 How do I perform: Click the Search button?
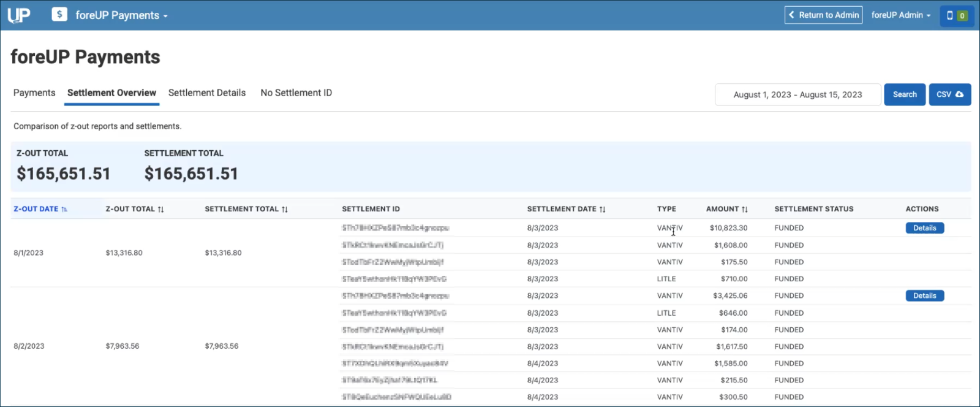905,94
